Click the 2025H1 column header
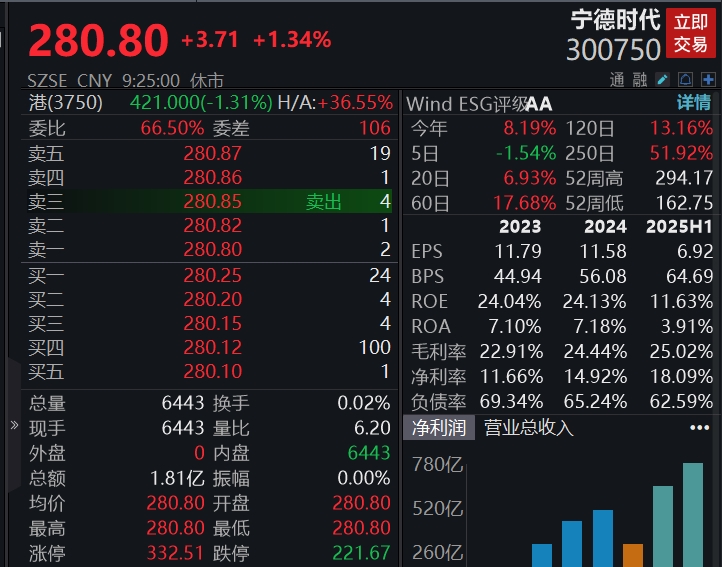722x567 pixels. 679,227
